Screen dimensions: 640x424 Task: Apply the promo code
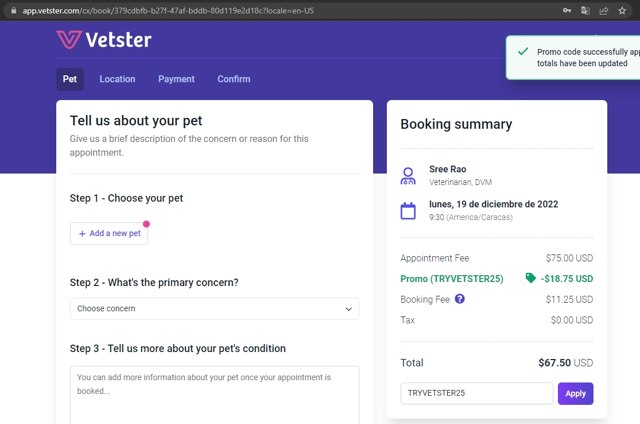[x=576, y=393]
